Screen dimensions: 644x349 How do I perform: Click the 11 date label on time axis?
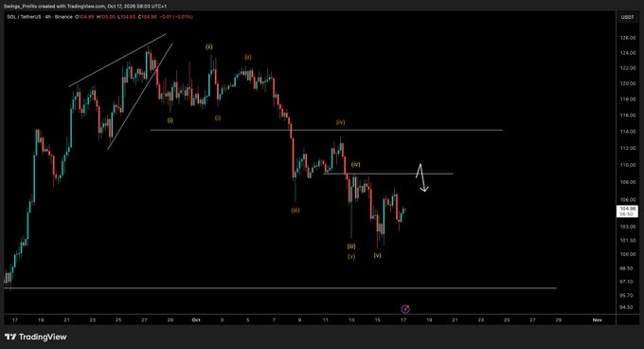click(x=326, y=320)
